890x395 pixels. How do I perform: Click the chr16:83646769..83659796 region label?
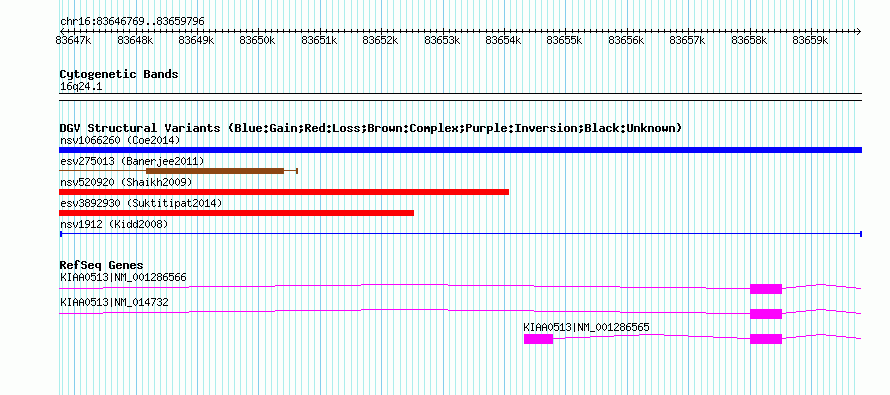click(x=132, y=22)
